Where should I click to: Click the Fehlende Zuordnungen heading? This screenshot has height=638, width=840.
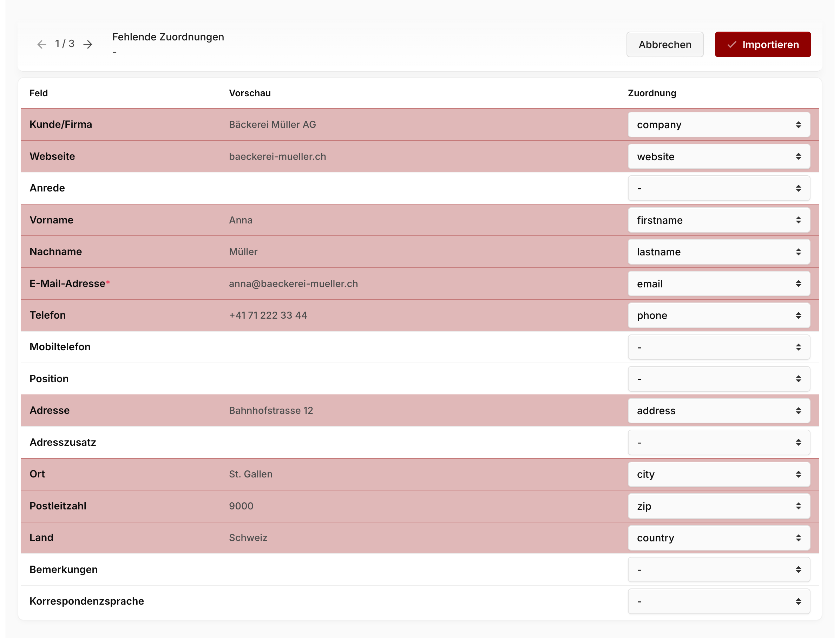click(x=168, y=37)
